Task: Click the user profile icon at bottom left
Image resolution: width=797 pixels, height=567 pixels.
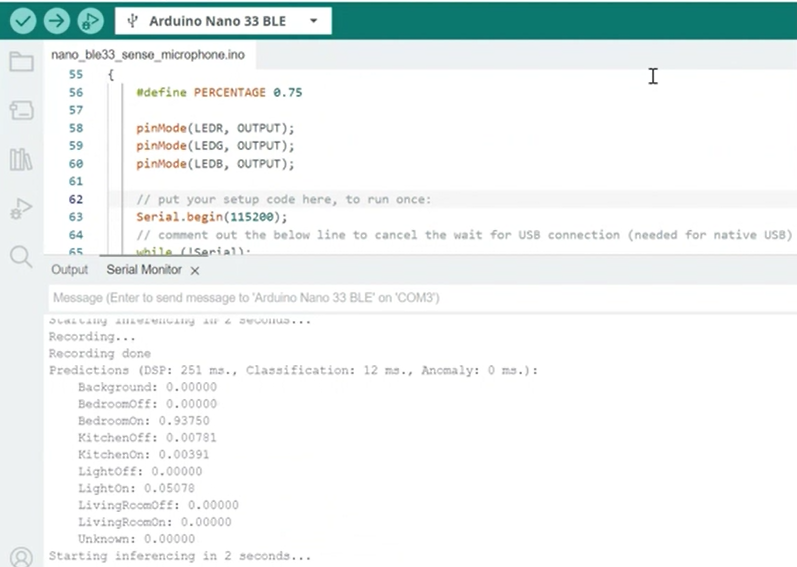Action: click(21, 556)
